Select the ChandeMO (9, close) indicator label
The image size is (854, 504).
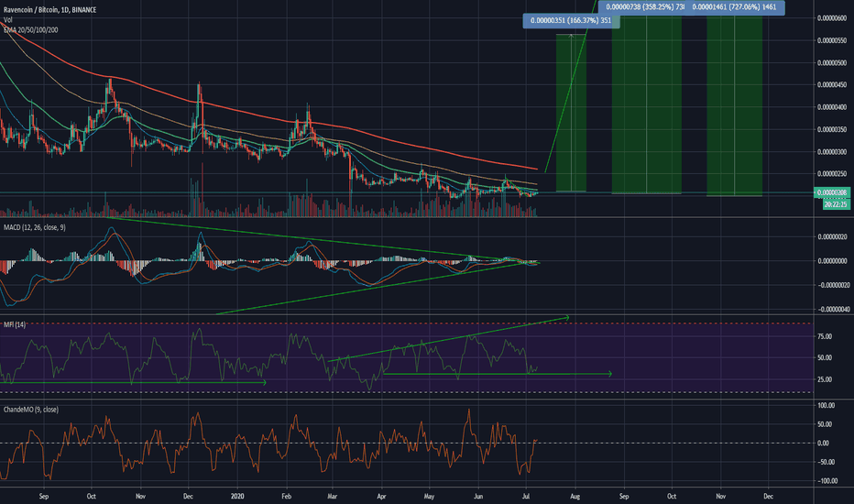point(30,410)
